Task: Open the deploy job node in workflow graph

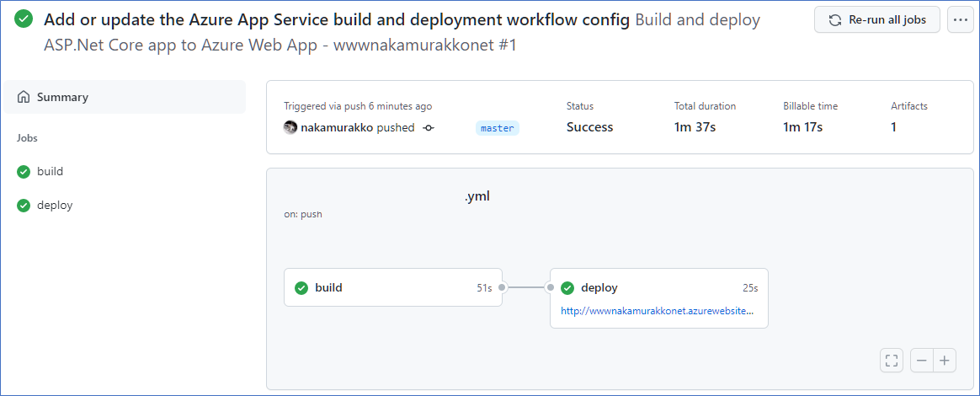Action: [x=658, y=298]
